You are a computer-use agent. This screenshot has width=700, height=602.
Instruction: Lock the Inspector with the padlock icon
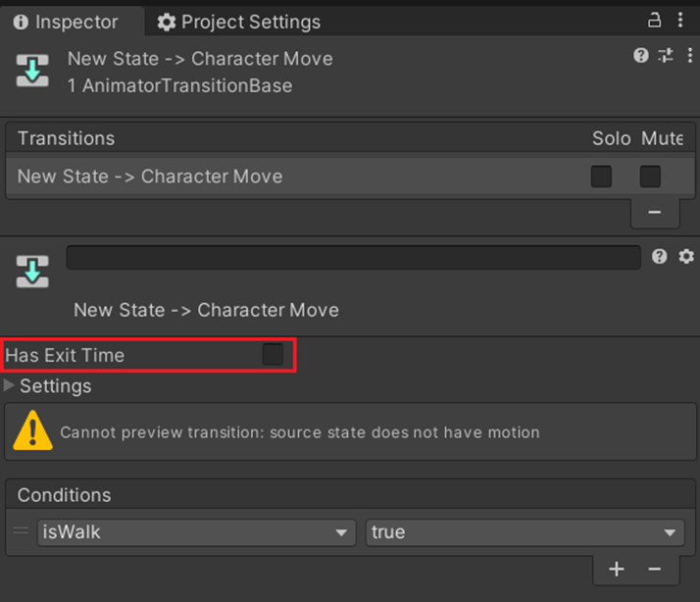pyautogui.click(x=654, y=20)
